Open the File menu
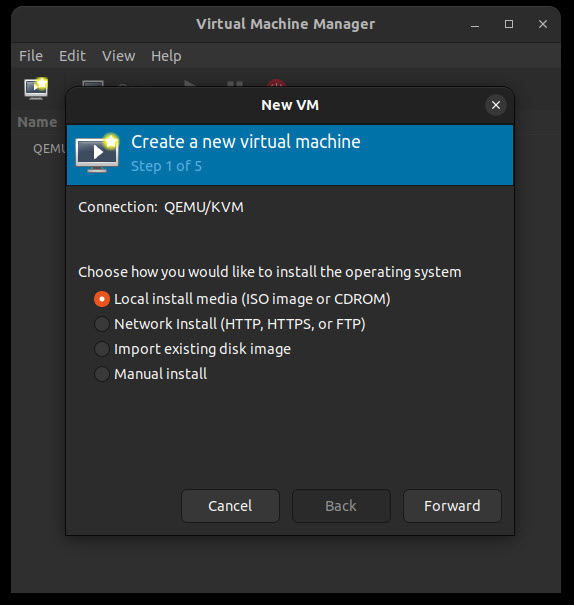Viewport: 574px width, 605px height. [x=31, y=56]
